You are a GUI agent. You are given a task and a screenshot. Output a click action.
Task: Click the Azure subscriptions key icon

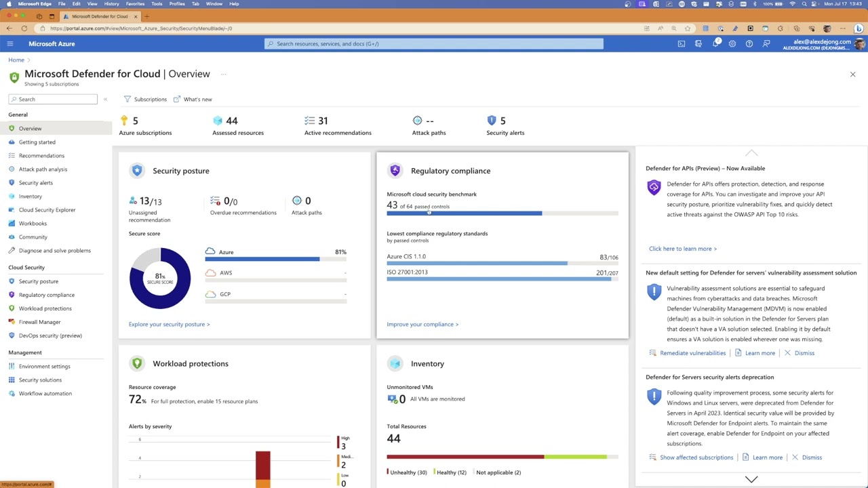pyautogui.click(x=124, y=121)
